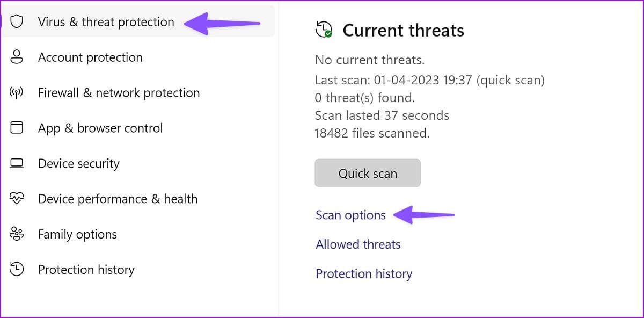
Task: Click the window icon for App & browser control
Action: [x=17, y=128]
